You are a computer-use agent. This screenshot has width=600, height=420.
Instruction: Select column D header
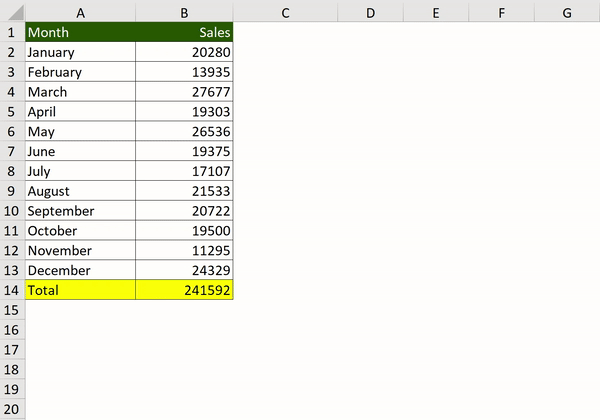point(370,13)
